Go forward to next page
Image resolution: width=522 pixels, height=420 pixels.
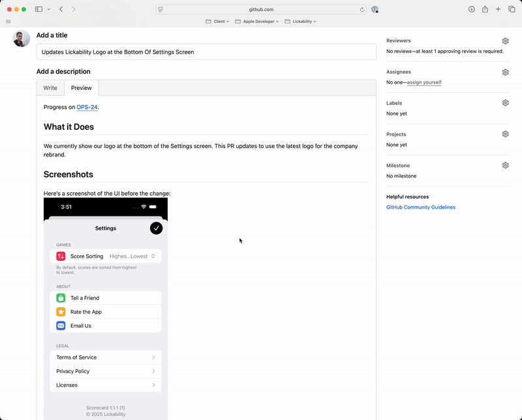pyautogui.click(x=74, y=9)
